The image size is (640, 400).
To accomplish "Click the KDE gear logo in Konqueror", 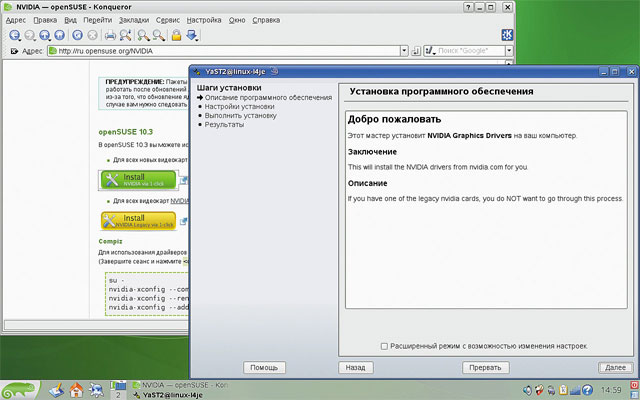I will 507,35.
